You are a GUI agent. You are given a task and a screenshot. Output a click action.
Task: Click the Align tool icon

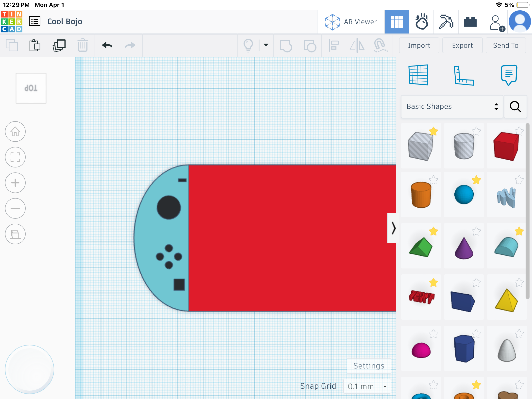pos(334,46)
